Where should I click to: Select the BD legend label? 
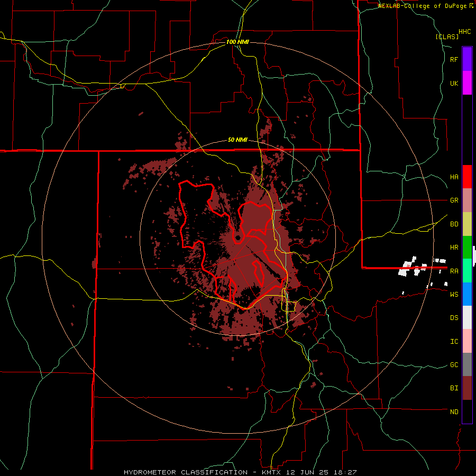[x=454, y=224]
